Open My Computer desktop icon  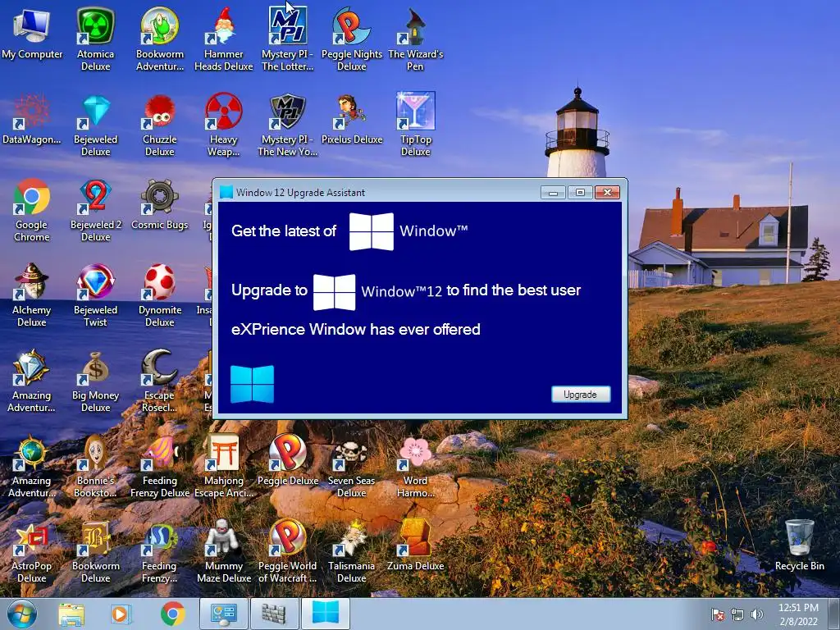[32, 33]
